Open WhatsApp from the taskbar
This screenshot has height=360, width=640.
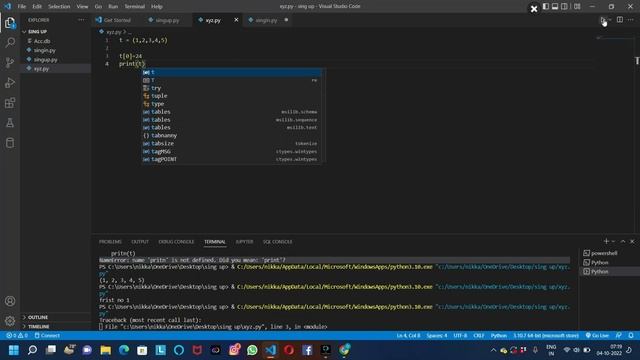click(252, 350)
